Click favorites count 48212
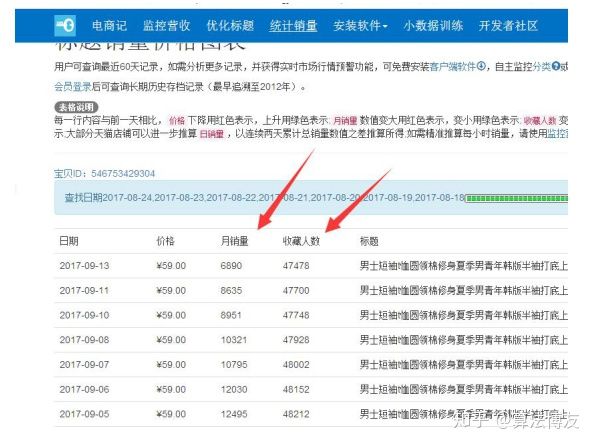Image resolution: width=595 pixels, height=446 pixels. [x=296, y=414]
